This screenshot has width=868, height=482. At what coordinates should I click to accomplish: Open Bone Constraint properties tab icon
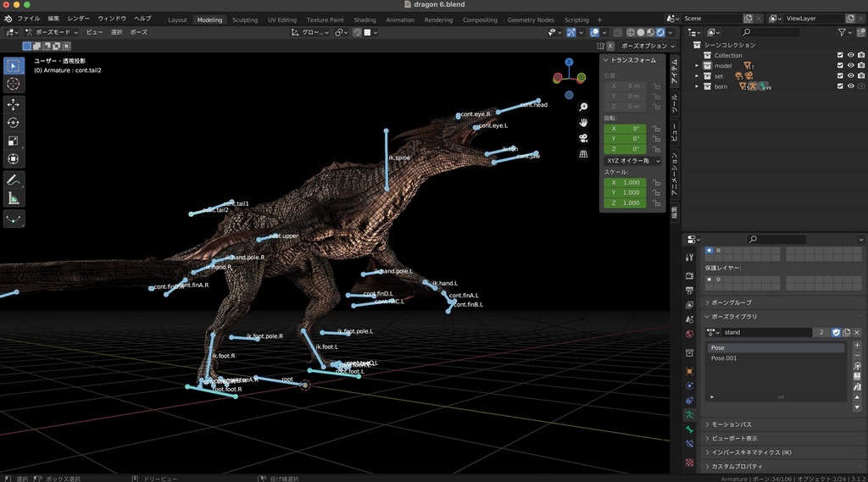pyautogui.click(x=689, y=444)
